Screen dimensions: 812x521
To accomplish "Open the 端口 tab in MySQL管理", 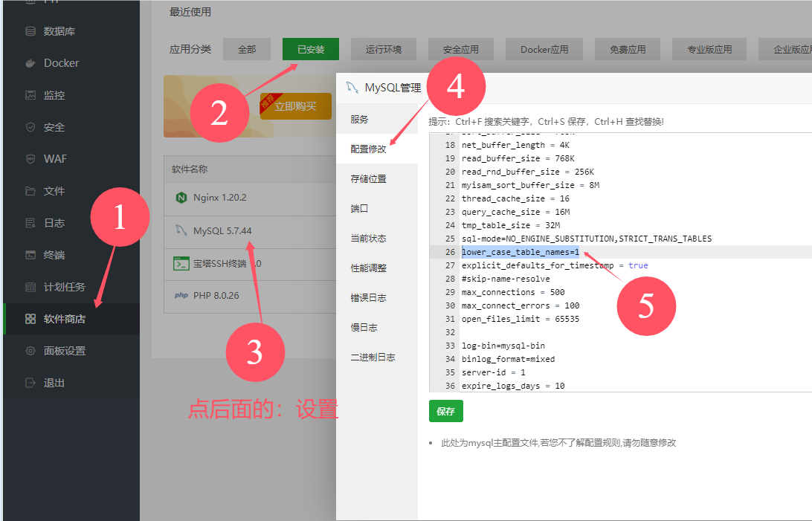I will 377,209.
